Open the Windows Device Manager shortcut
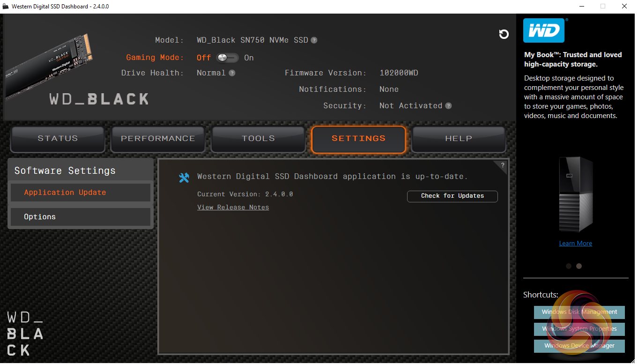The height and width of the screenshot is (364, 638). [x=579, y=346]
